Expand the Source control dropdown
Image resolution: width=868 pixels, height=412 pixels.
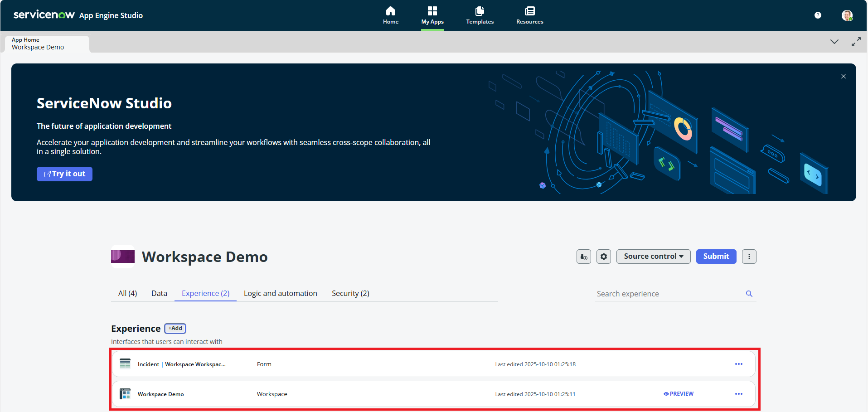coord(653,257)
